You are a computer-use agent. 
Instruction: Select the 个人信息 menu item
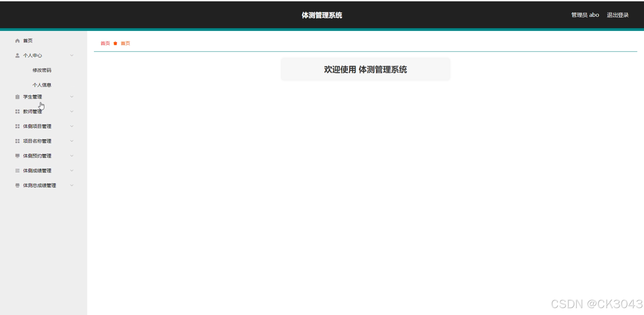pyautogui.click(x=42, y=84)
